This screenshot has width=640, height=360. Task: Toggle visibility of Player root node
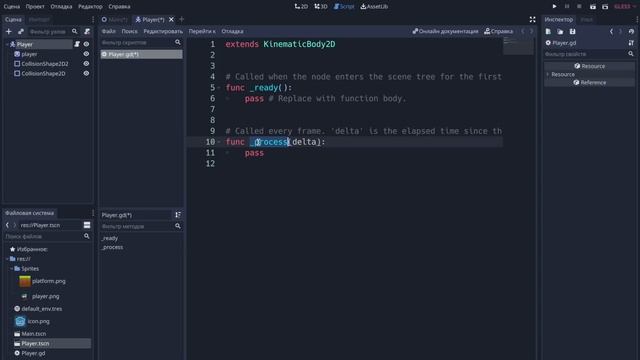[86, 44]
